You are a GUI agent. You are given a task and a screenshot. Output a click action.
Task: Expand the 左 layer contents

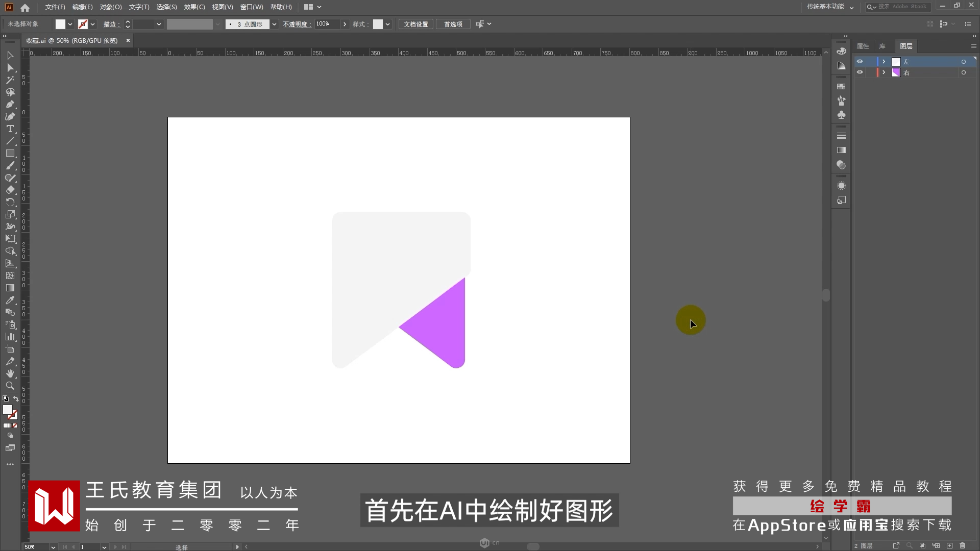[884, 62]
